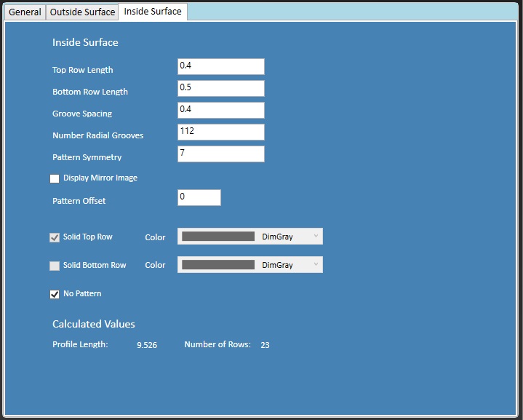This screenshot has height=420, width=523.
Task: Click the Number of Rows value 23
Action: point(265,345)
